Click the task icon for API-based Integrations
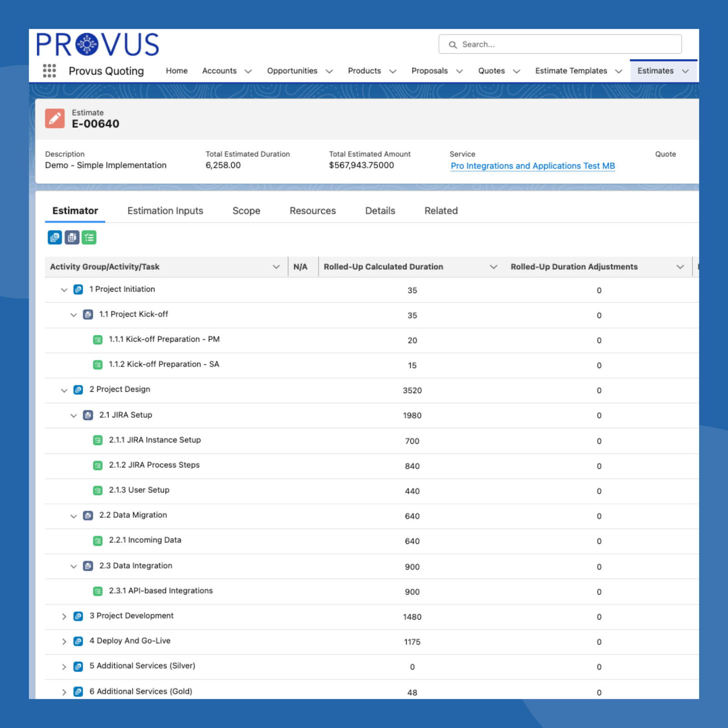 (97, 591)
